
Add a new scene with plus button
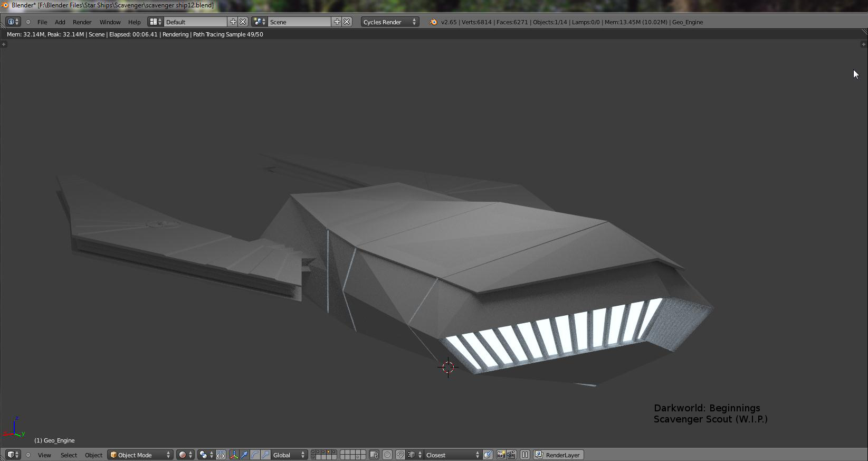337,22
